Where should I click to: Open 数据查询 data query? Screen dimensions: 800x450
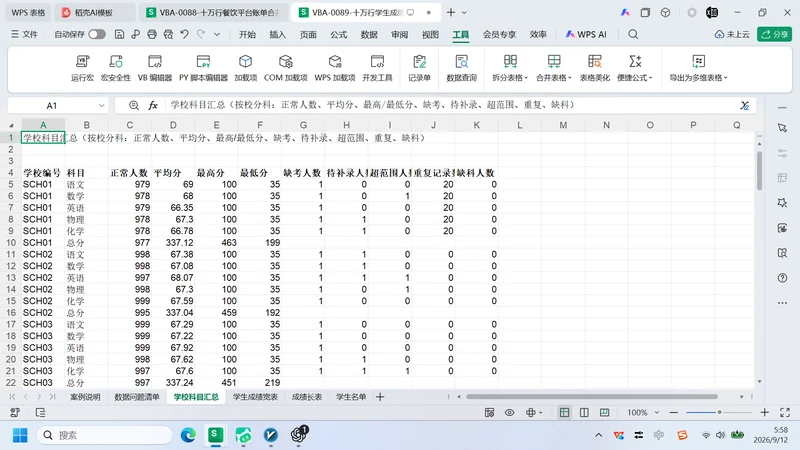tap(461, 68)
